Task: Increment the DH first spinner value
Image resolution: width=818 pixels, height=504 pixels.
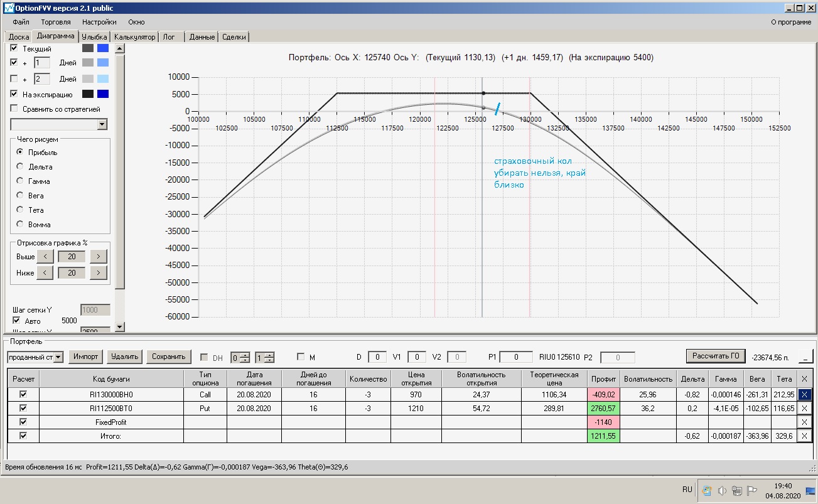Action: tap(245, 355)
